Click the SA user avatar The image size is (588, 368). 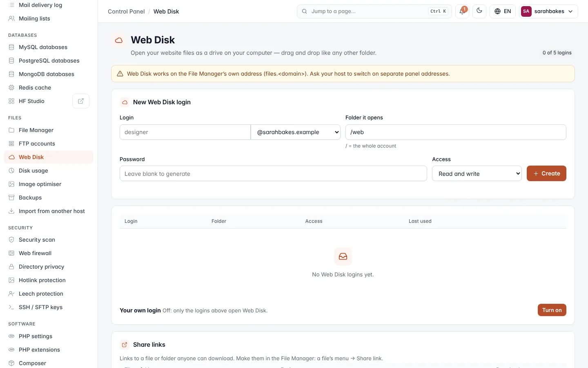[526, 11]
